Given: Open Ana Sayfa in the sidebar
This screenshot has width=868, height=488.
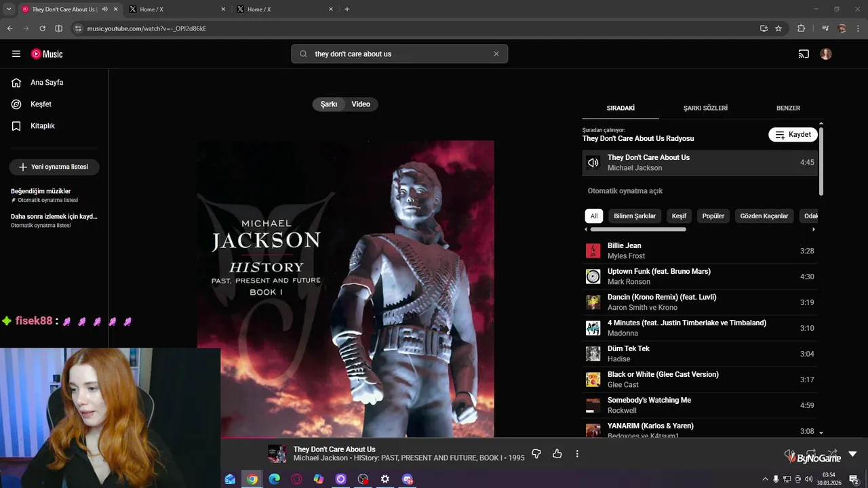Looking at the screenshot, I should (x=47, y=83).
